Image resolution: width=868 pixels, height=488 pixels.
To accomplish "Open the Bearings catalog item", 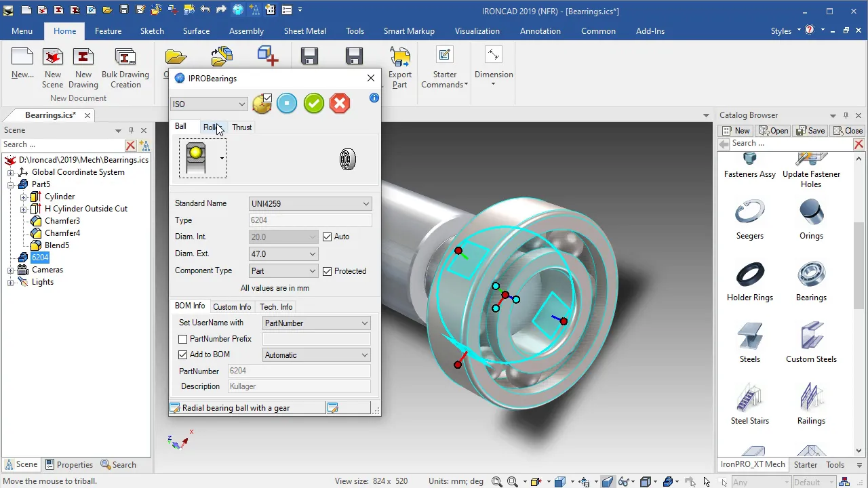I will [x=811, y=282].
